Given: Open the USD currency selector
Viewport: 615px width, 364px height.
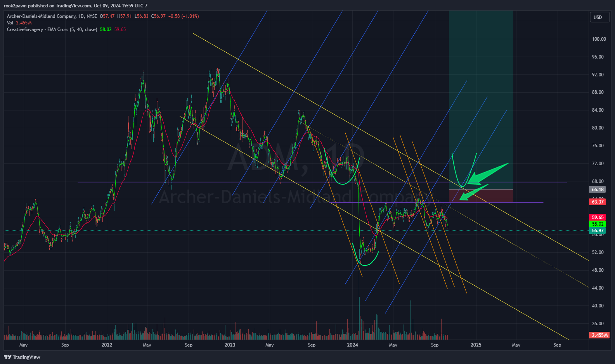Looking at the screenshot, I should [599, 17].
